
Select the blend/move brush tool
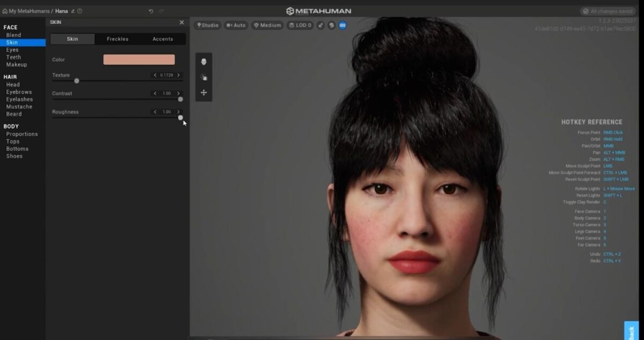coord(204,77)
